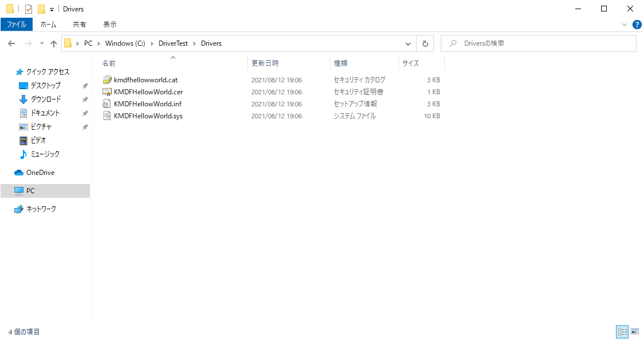This screenshot has width=644, height=339.
Task: Click セットアップ情報 type cell
Action: [x=355, y=103]
